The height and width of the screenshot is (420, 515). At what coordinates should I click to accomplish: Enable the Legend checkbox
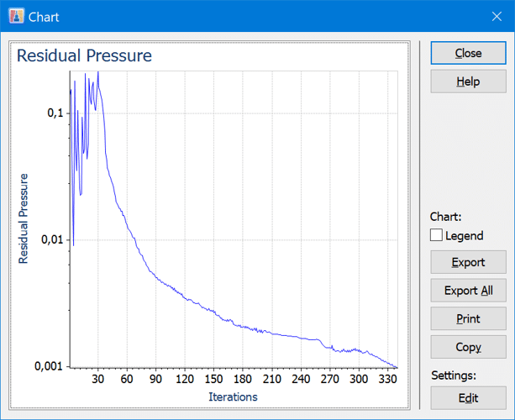pos(436,235)
